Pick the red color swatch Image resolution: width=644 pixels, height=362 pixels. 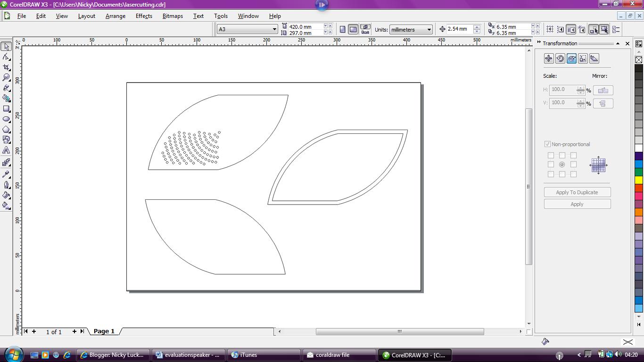pyautogui.click(x=640, y=188)
